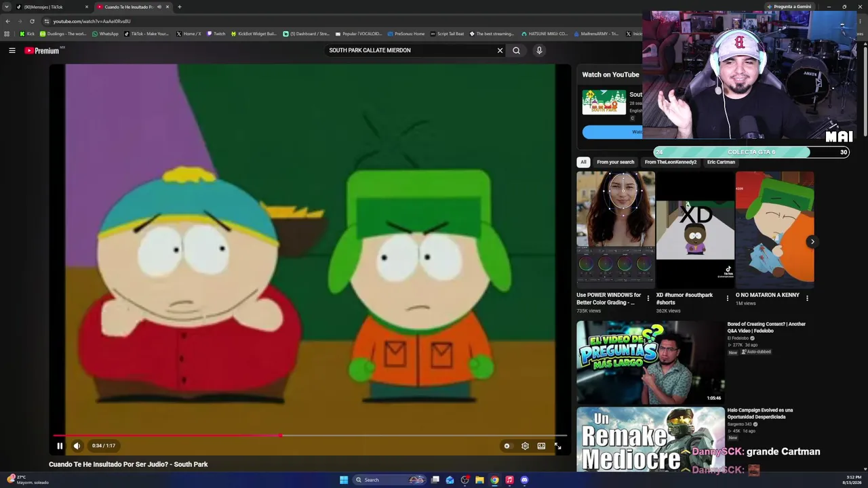Pause the South Park video

pyautogui.click(x=60, y=446)
